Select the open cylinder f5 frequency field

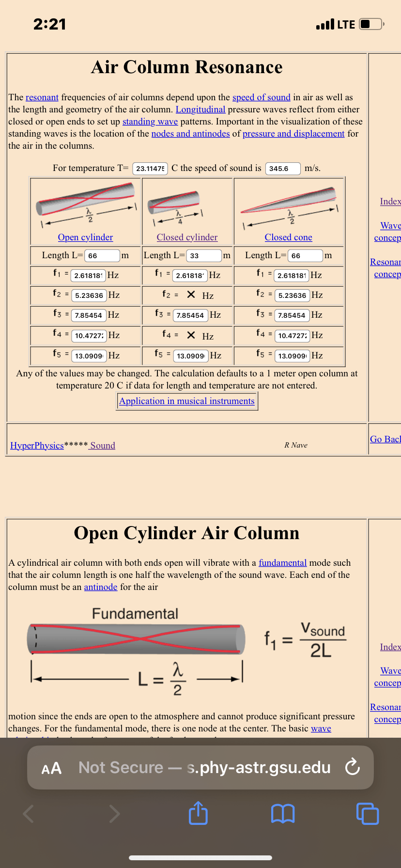(89, 356)
